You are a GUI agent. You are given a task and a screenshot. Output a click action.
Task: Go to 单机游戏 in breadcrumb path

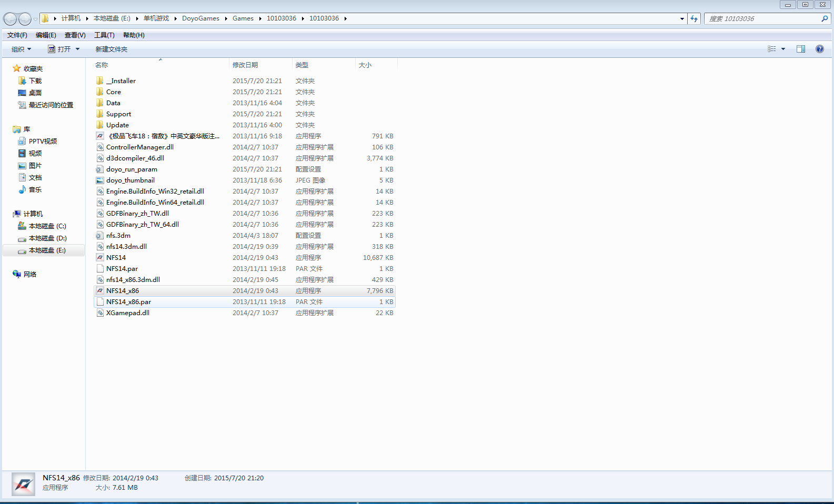point(156,18)
